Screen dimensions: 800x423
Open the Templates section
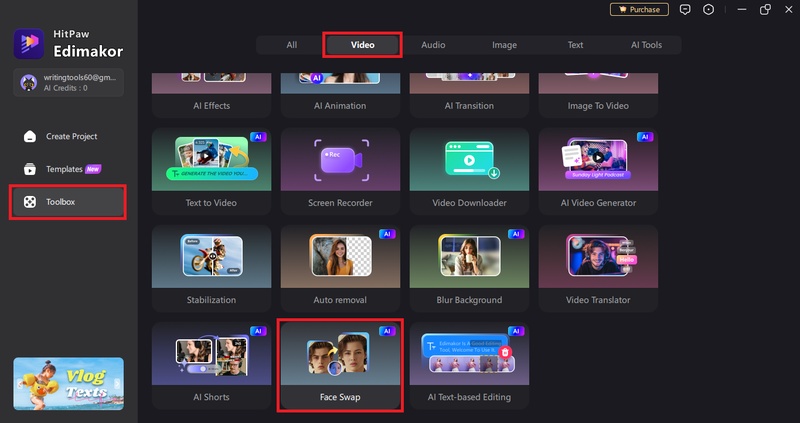[68, 169]
